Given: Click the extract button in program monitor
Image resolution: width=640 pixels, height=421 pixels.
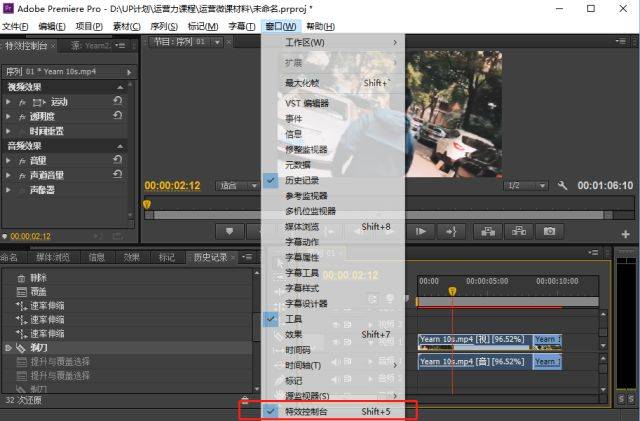Looking at the screenshot, I should (x=519, y=232).
